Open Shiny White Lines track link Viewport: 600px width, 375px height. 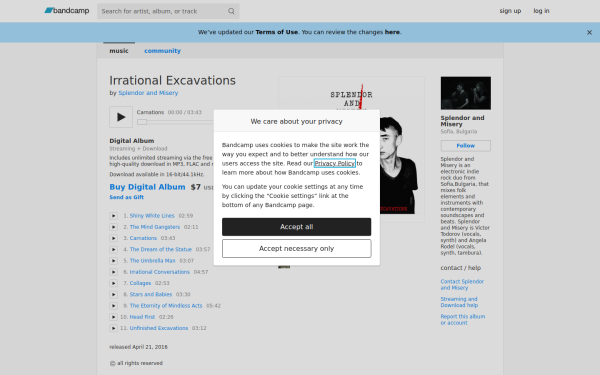click(152, 216)
